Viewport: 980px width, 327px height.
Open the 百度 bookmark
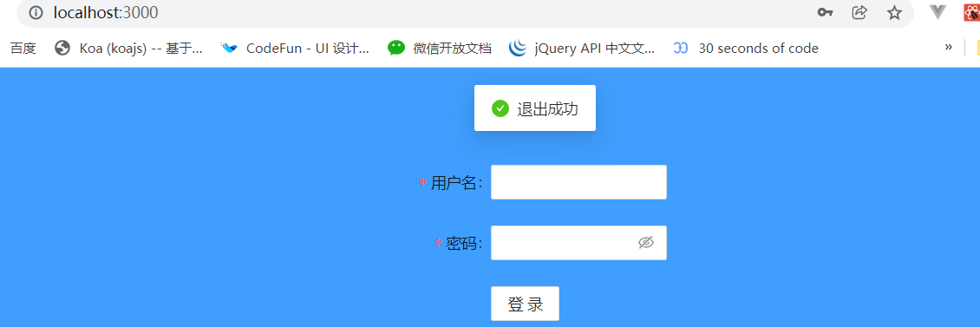[23, 49]
